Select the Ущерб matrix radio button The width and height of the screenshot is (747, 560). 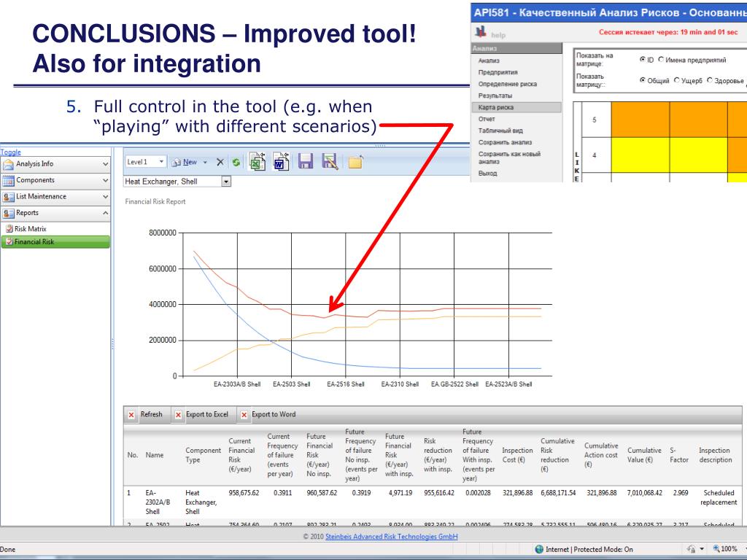676,80
